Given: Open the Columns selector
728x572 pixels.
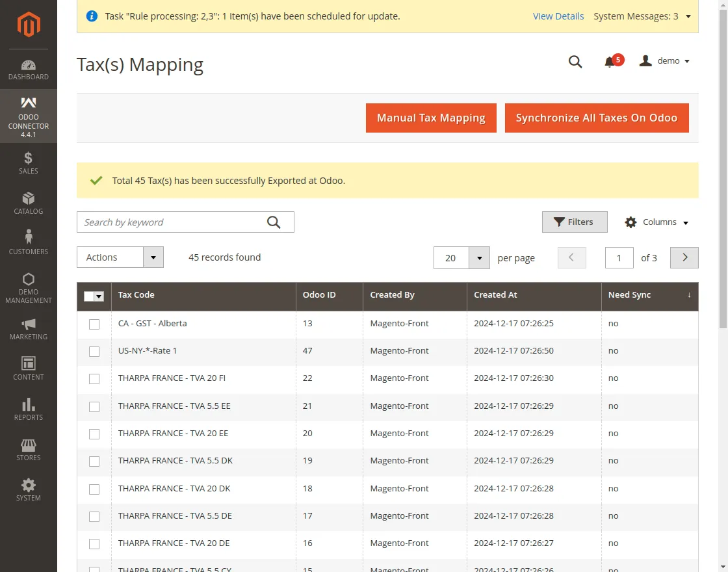Looking at the screenshot, I should coord(656,222).
